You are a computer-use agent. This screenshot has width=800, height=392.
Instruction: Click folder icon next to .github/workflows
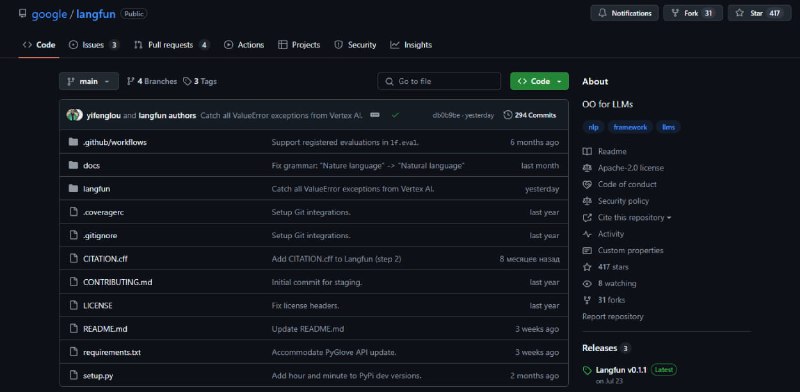pyautogui.click(x=73, y=142)
